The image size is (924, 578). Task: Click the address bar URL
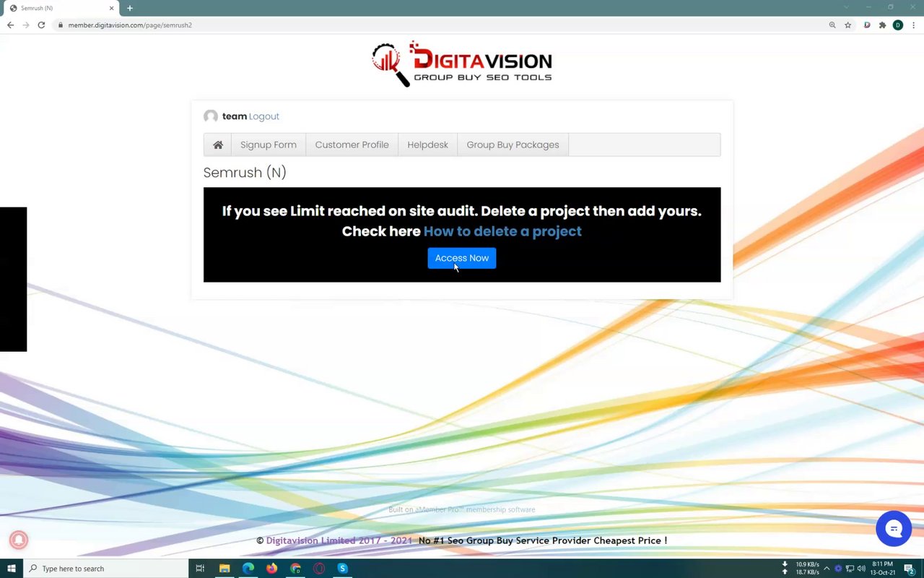point(130,25)
